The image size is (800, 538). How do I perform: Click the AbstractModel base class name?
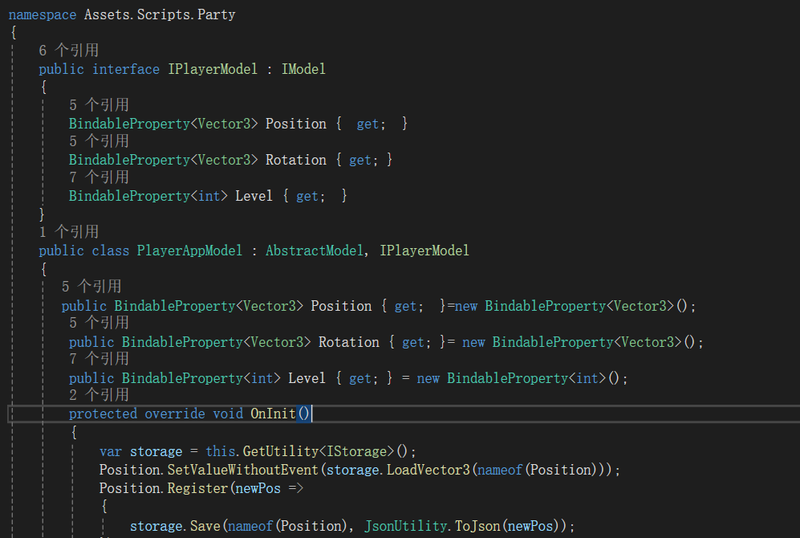click(314, 251)
